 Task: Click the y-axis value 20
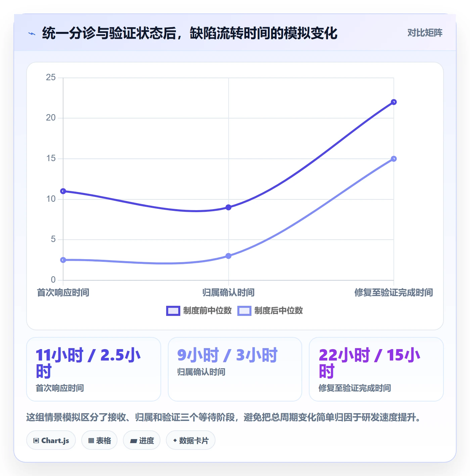click(51, 118)
